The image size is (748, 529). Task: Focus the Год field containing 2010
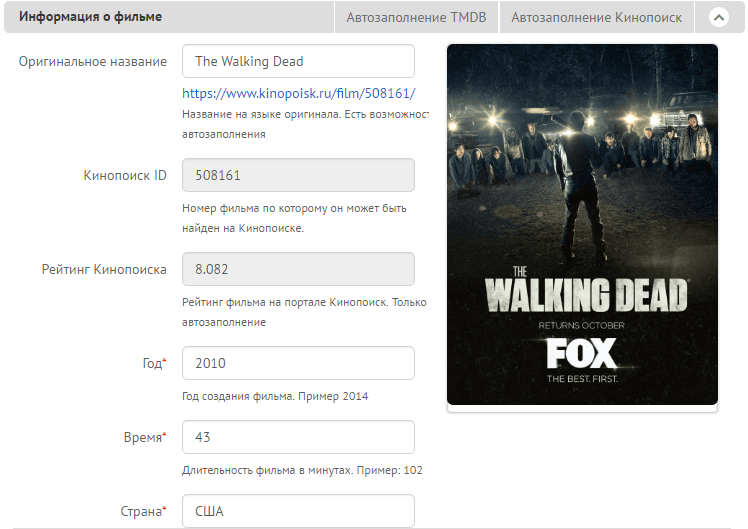coord(298,363)
